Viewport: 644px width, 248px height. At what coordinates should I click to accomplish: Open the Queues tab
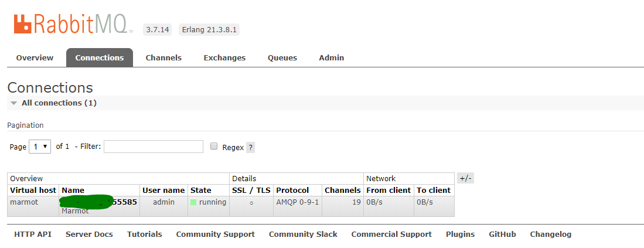(282, 58)
